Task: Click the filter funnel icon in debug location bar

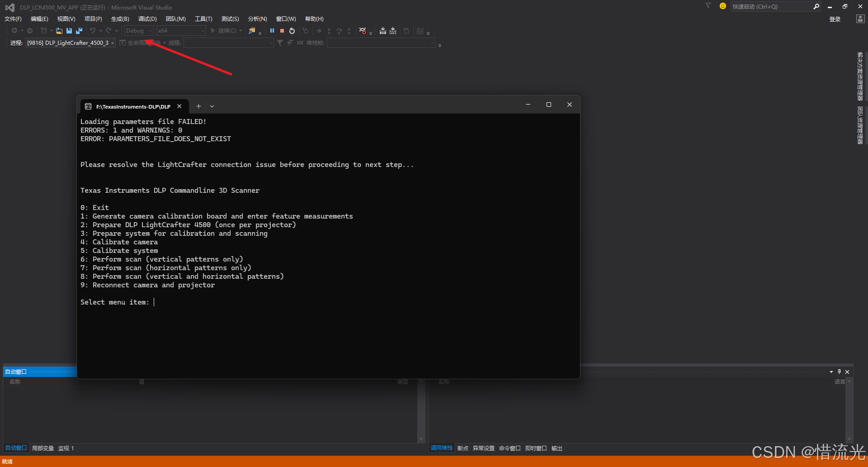Action: (280, 43)
